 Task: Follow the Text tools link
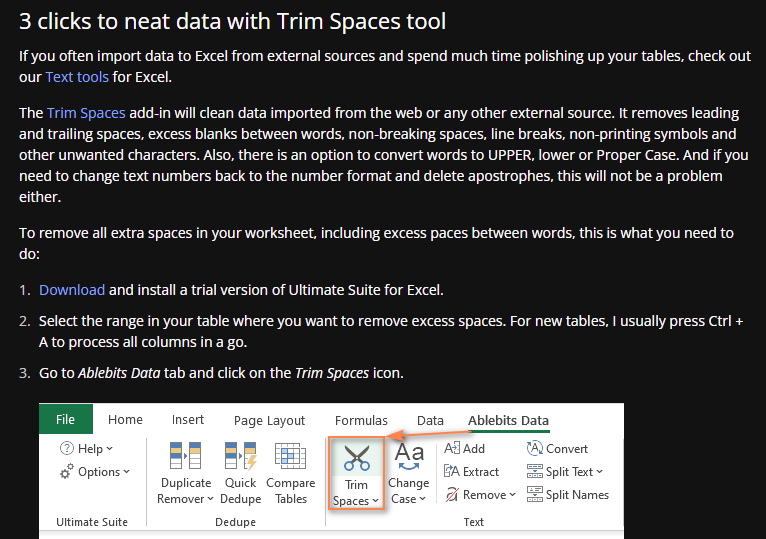coord(77,76)
